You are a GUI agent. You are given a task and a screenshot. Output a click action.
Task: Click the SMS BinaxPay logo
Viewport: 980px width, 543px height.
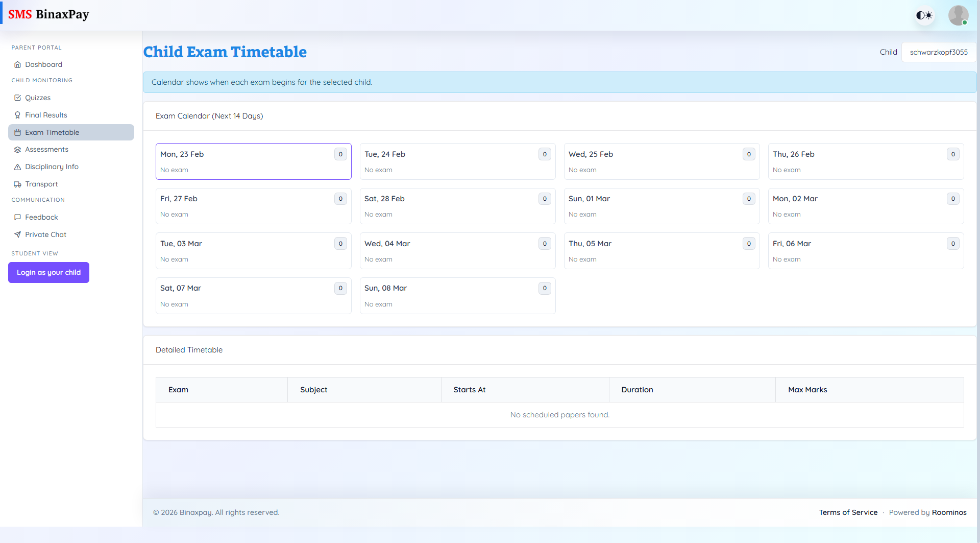(x=48, y=14)
